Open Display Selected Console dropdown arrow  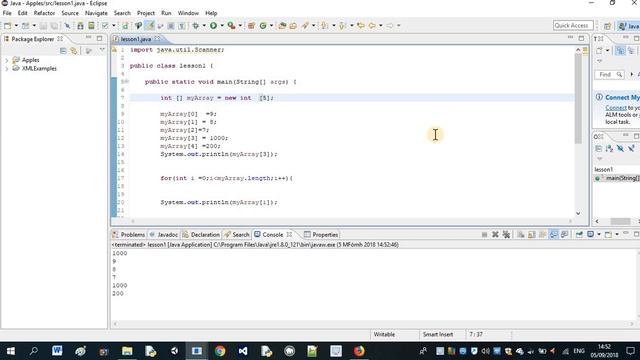point(599,235)
